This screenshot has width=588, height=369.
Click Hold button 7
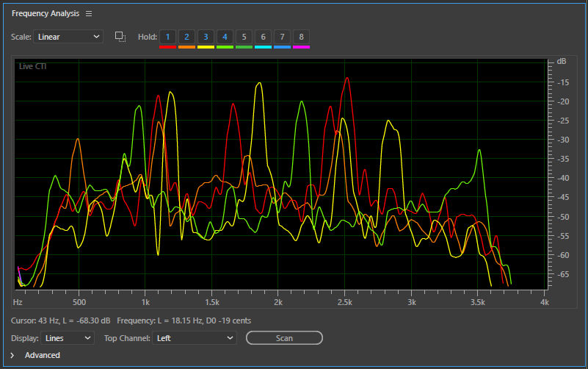[282, 37]
